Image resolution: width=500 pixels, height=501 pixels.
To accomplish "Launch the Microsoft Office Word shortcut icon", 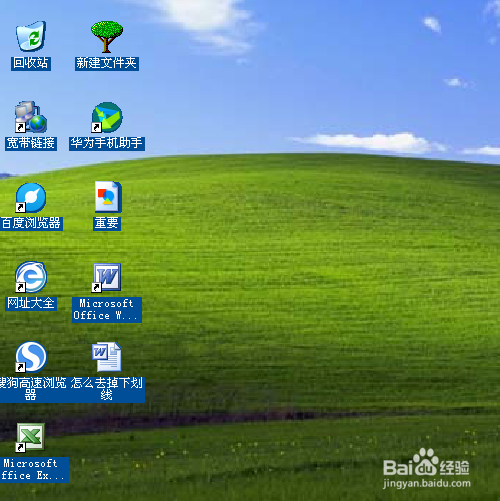I will coord(106,277).
